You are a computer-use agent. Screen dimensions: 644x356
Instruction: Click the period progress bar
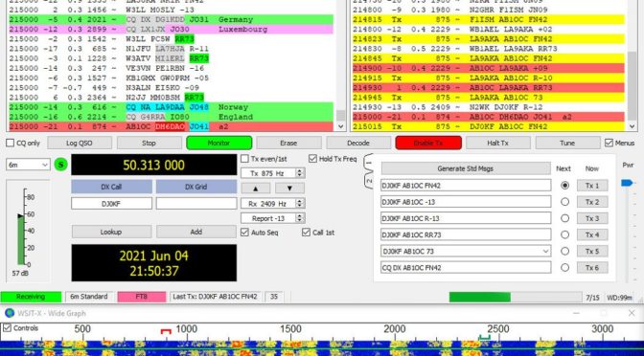516,298
